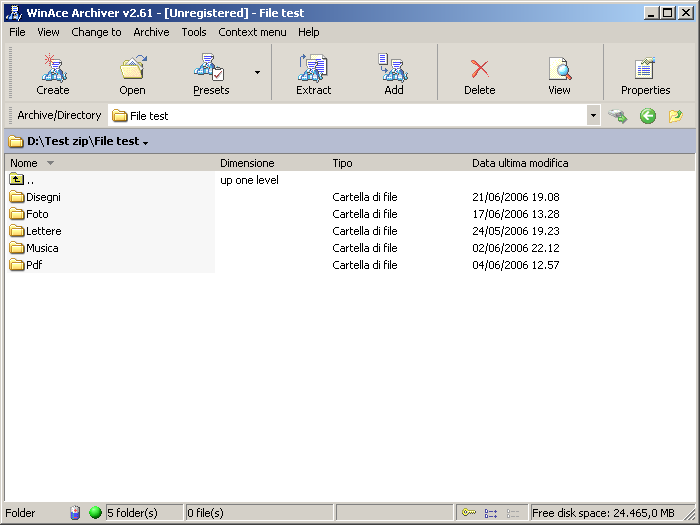Select the Musica folder

click(42, 248)
